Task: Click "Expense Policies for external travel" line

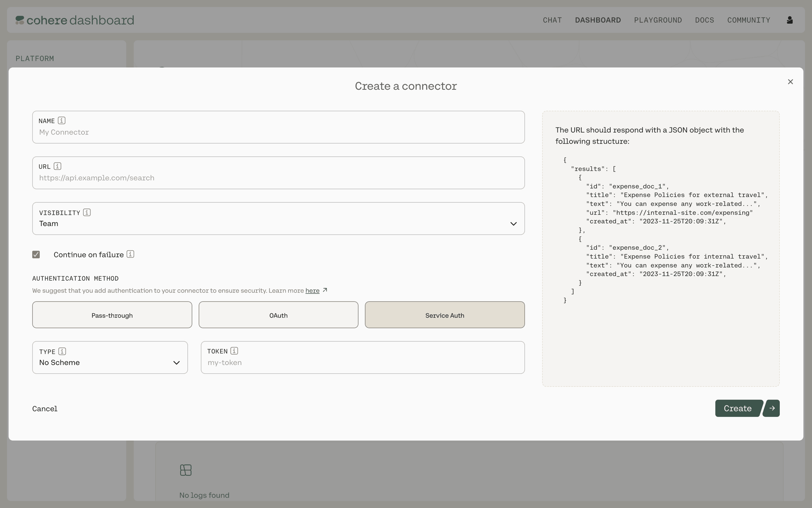Action: click(x=677, y=195)
